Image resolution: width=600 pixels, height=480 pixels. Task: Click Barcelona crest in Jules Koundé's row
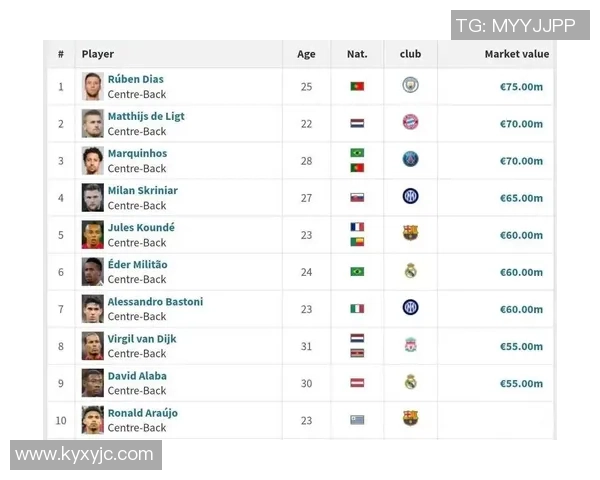tap(410, 234)
